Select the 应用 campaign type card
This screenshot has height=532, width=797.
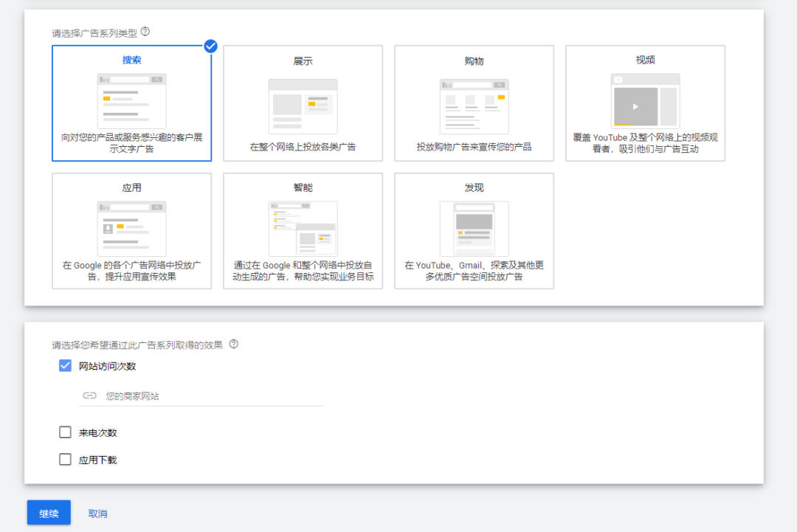coord(131,231)
